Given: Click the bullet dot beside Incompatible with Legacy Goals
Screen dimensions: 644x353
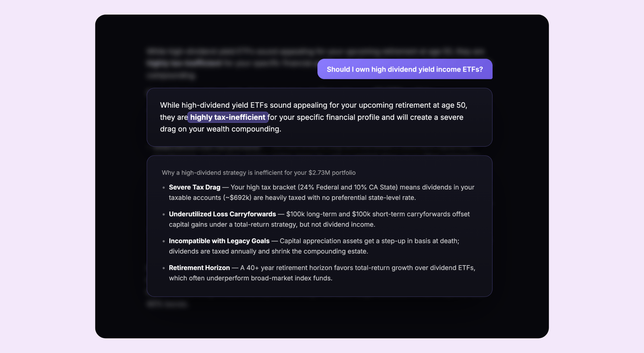Looking at the screenshot, I should [x=163, y=241].
